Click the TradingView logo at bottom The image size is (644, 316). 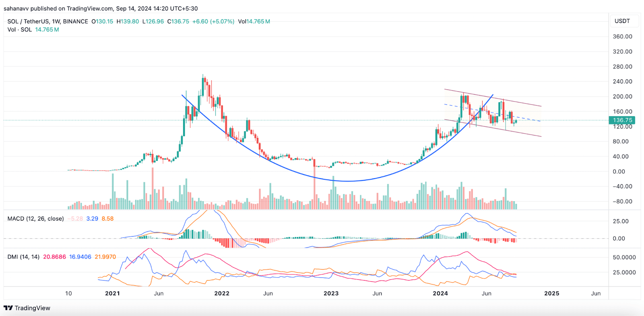[x=27, y=308]
